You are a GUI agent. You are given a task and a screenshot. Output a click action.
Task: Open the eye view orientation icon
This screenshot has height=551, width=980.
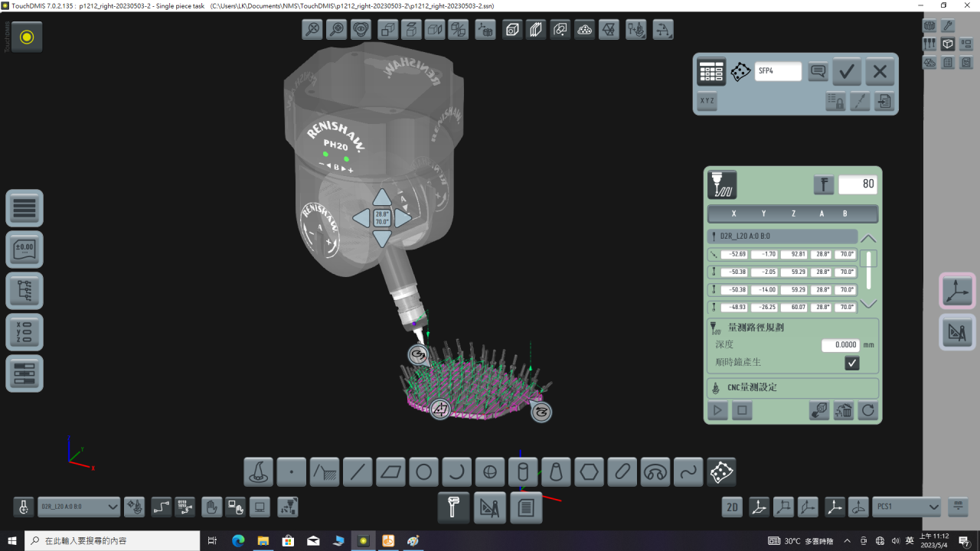[361, 30]
